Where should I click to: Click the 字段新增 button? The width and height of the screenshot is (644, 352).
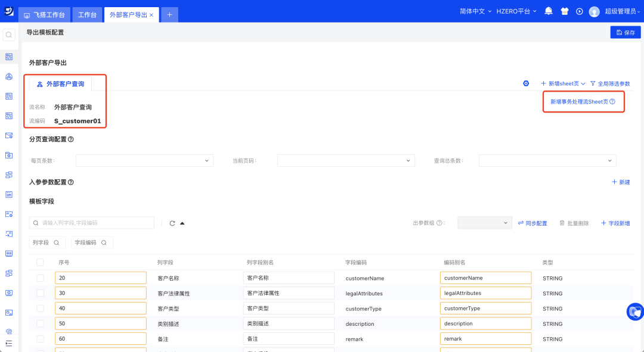615,223
